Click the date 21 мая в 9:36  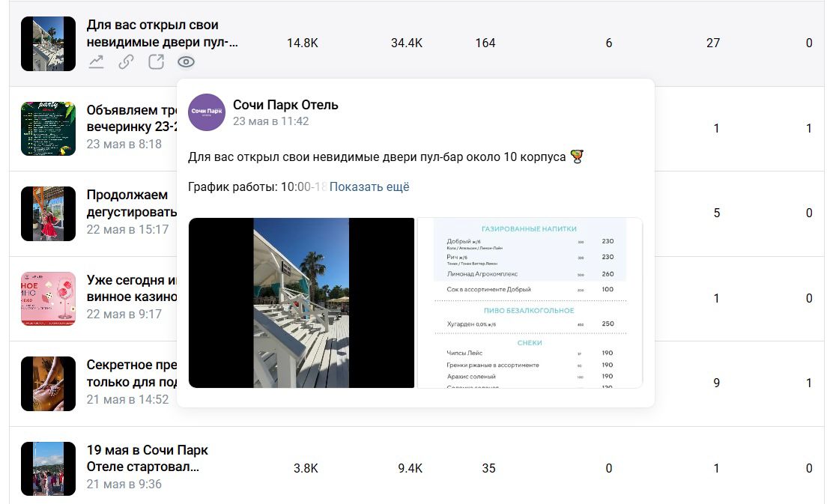click(x=124, y=484)
